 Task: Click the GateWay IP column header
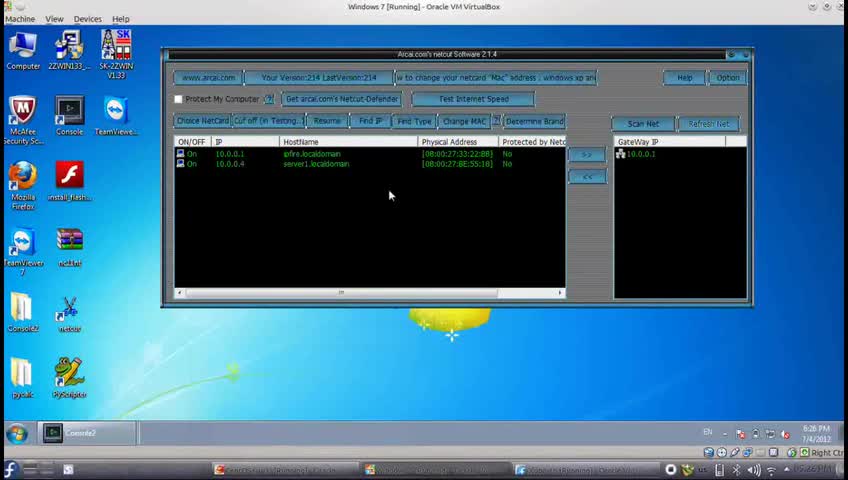tap(670, 142)
